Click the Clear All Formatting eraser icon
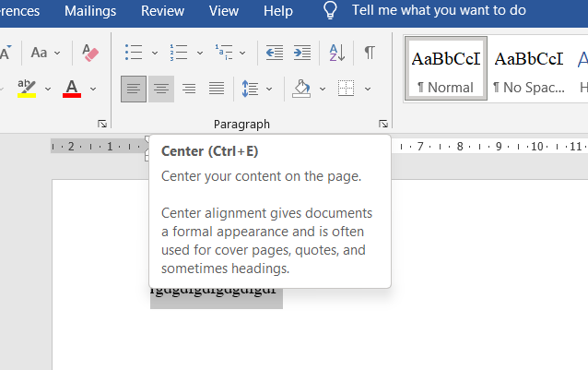This screenshot has height=370, width=588. (x=89, y=53)
